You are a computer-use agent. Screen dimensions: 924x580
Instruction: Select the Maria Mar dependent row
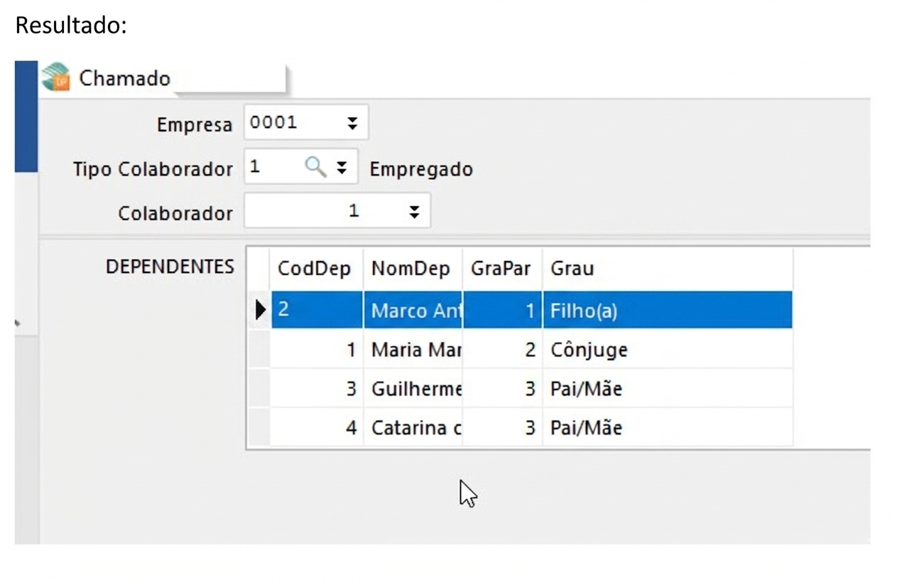click(x=531, y=349)
